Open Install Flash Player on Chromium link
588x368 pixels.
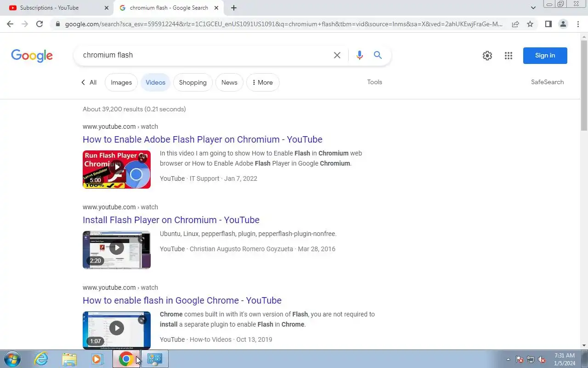click(x=171, y=220)
